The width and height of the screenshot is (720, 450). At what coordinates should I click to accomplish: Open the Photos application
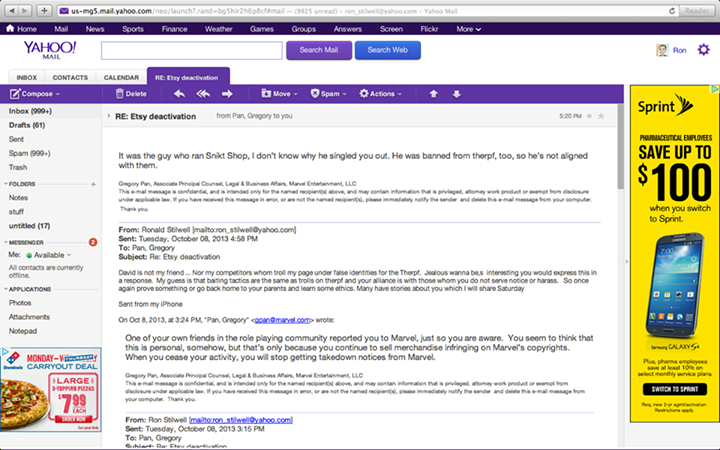coord(20,303)
